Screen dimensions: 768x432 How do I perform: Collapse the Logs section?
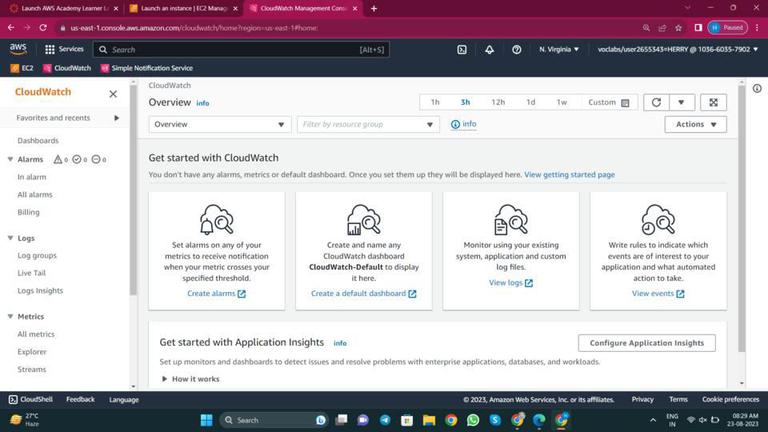(x=10, y=238)
